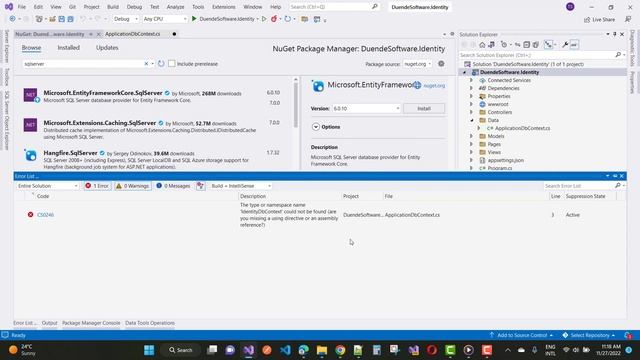The width and height of the screenshot is (640, 360).
Task: Open VS Code from taskbar
Action: click(285, 350)
